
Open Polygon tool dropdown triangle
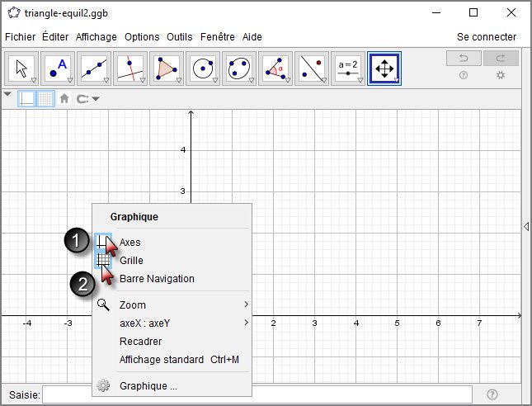point(179,80)
